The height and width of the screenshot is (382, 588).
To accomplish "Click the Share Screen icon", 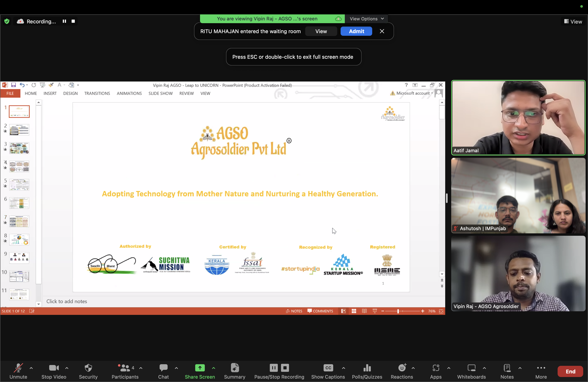I will pos(200,368).
